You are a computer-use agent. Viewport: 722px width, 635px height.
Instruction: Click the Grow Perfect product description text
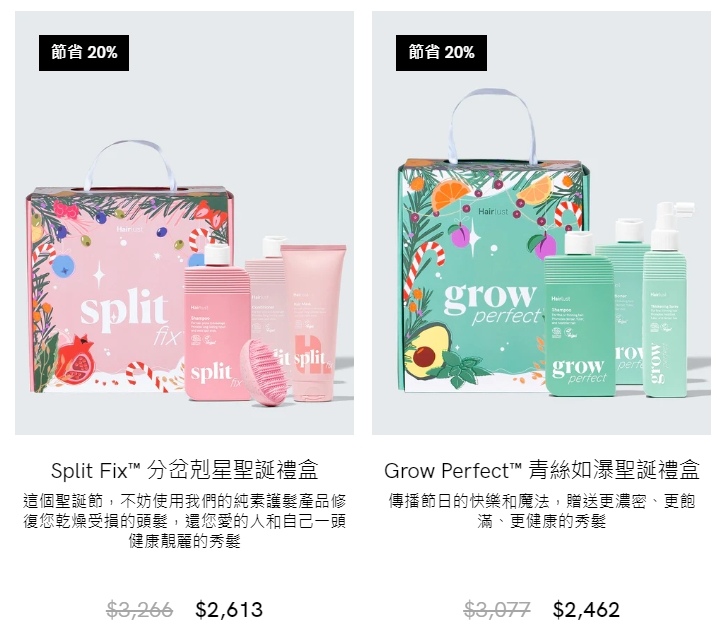point(542,511)
